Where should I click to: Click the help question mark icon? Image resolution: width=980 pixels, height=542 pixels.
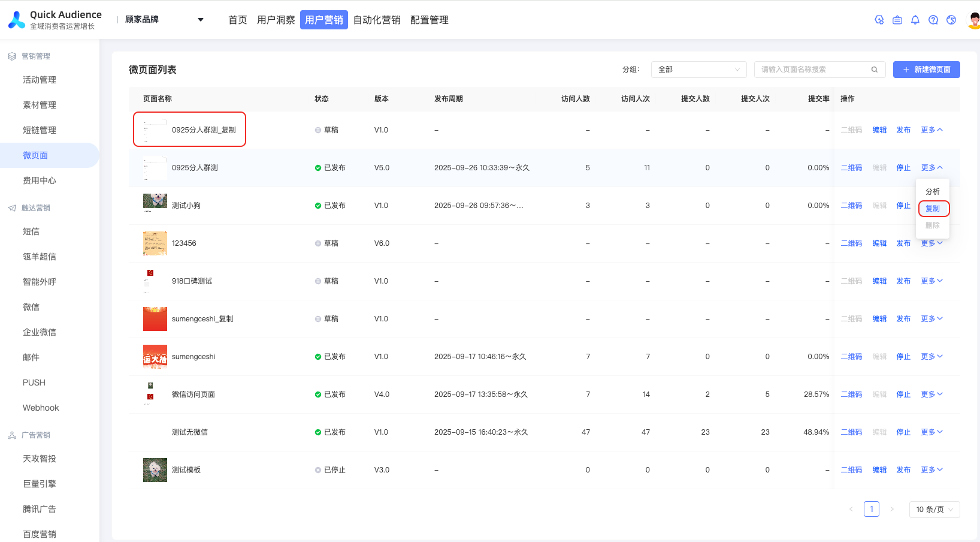click(x=933, y=20)
